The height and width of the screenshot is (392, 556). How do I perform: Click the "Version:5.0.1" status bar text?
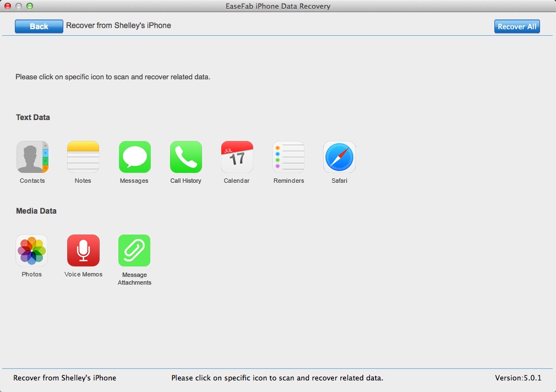click(x=518, y=378)
